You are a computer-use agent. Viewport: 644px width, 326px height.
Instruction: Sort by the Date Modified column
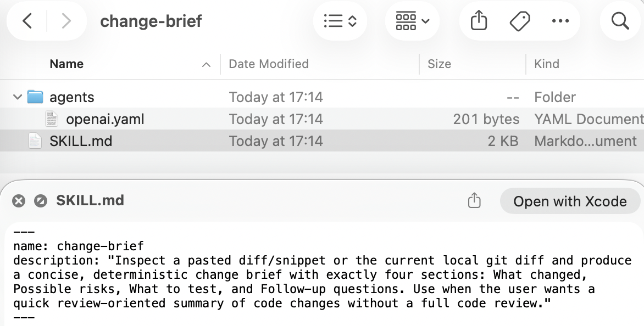[x=269, y=64]
